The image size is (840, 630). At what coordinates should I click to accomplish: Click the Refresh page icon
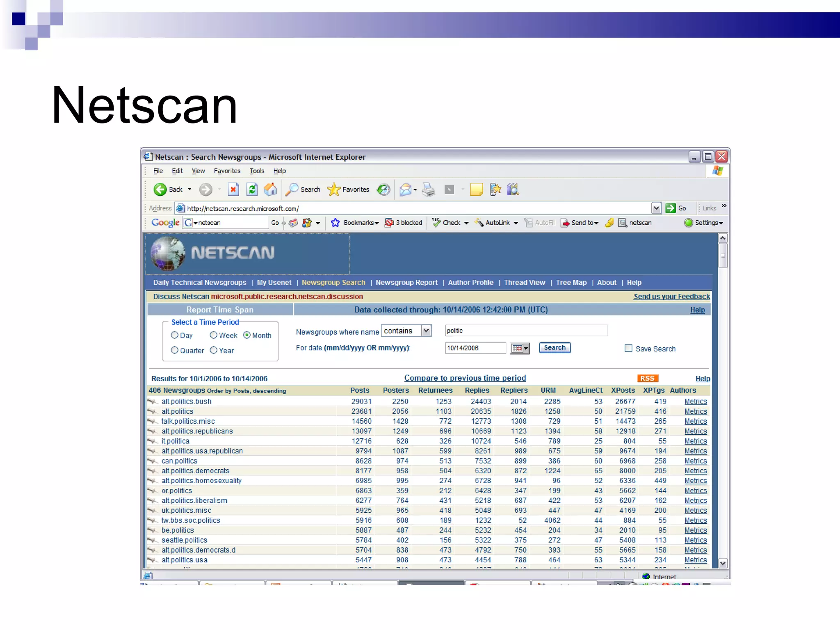(252, 189)
